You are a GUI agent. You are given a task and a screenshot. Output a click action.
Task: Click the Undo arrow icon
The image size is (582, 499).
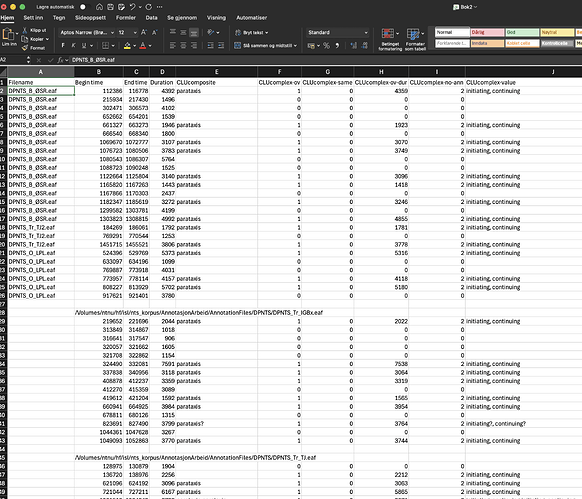click(133, 7)
